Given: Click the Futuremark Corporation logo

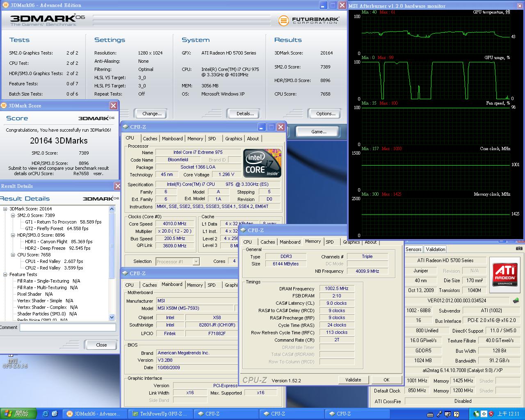Looking at the screenshot, I should [308, 21].
